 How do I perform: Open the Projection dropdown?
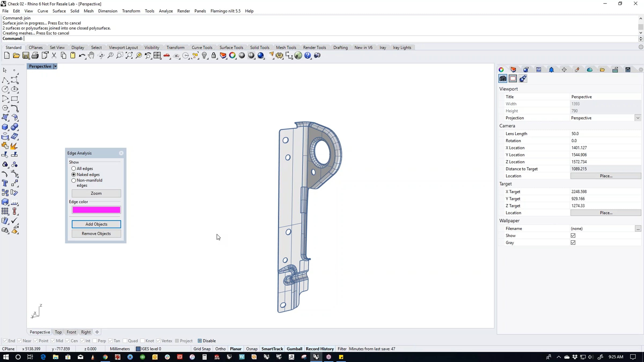click(638, 118)
